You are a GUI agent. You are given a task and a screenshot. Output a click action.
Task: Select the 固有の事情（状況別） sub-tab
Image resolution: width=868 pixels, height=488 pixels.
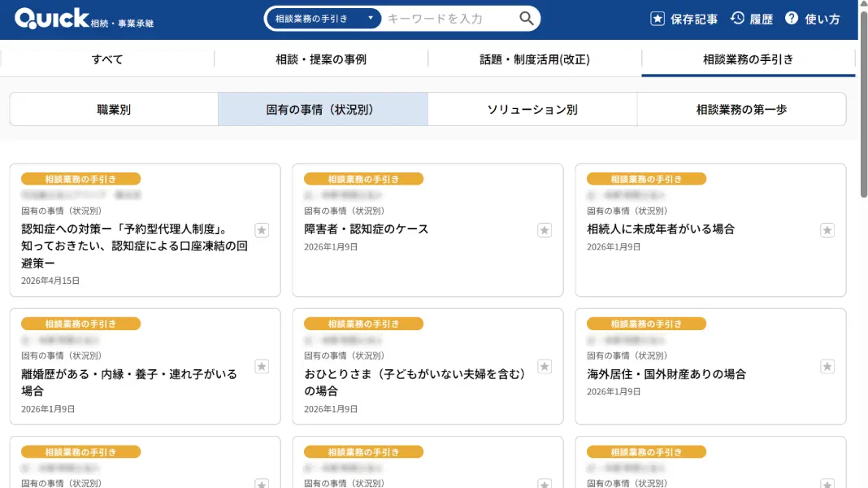(x=323, y=109)
